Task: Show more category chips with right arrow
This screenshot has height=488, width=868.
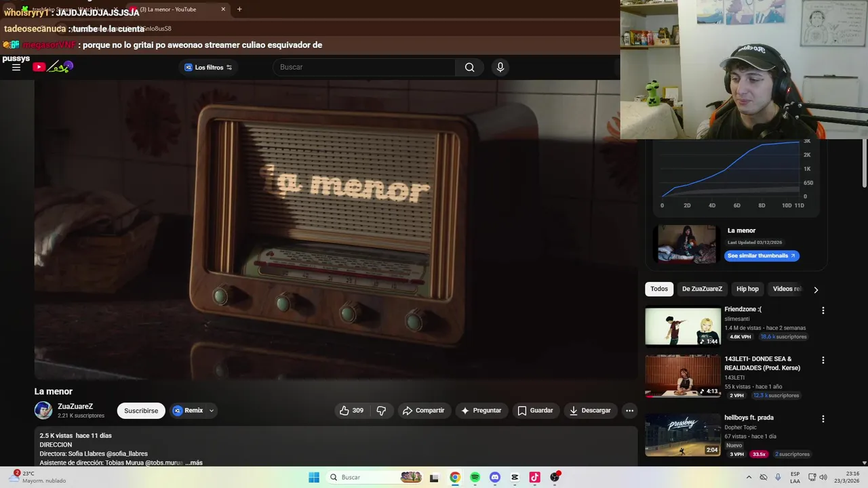Action: (816, 289)
